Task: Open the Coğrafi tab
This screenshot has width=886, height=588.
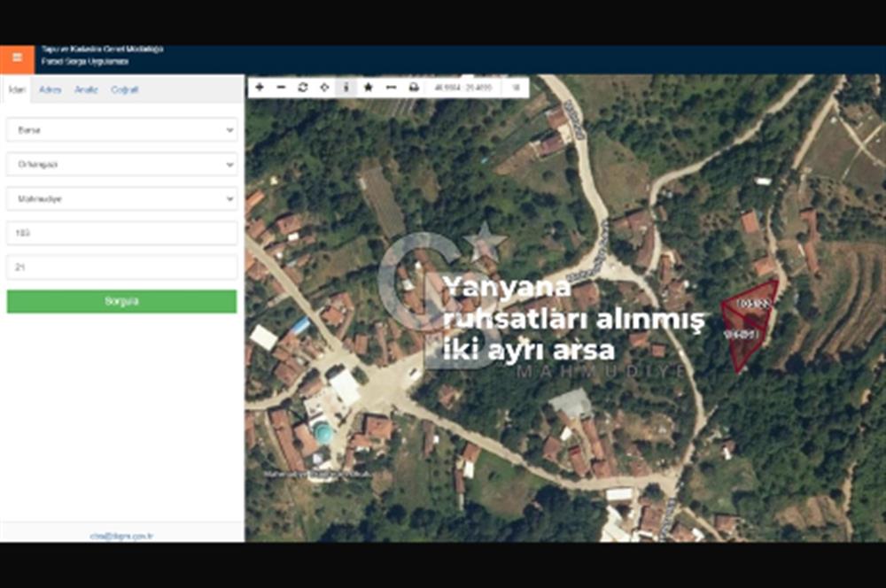Action: [x=124, y=90]
